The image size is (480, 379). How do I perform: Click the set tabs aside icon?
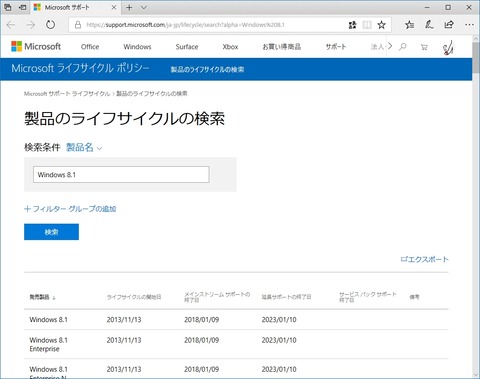22,7
